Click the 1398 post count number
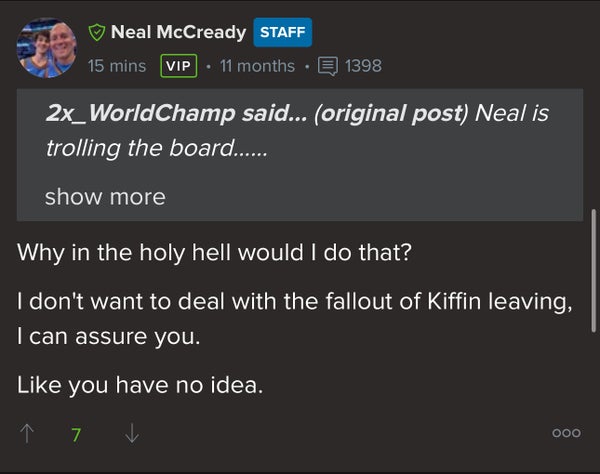Image resolution: width=600 pixels, height=474 pixels. tap(363, 66)
